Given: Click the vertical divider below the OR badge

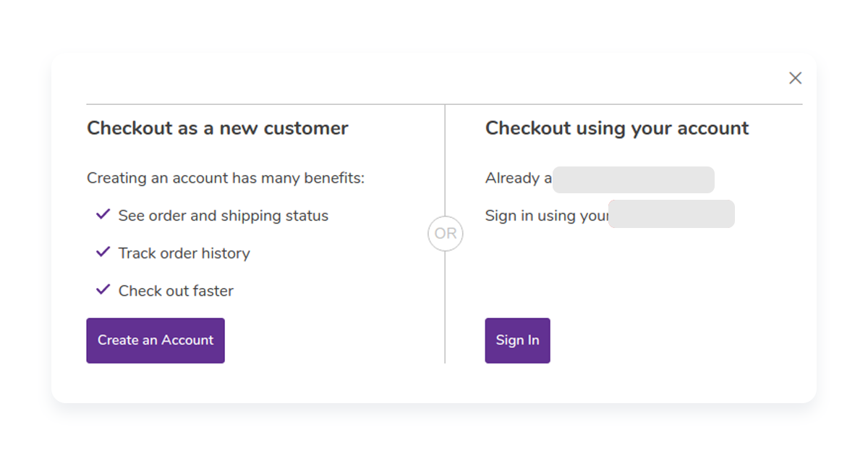Looking at the screenshot, I should click(445, 307).
